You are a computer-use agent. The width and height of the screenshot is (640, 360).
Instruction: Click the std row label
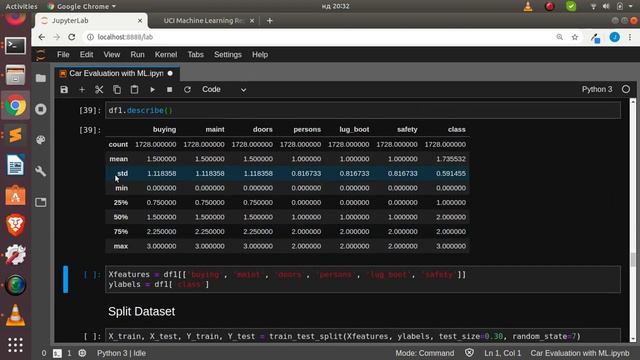coord(122,173)
